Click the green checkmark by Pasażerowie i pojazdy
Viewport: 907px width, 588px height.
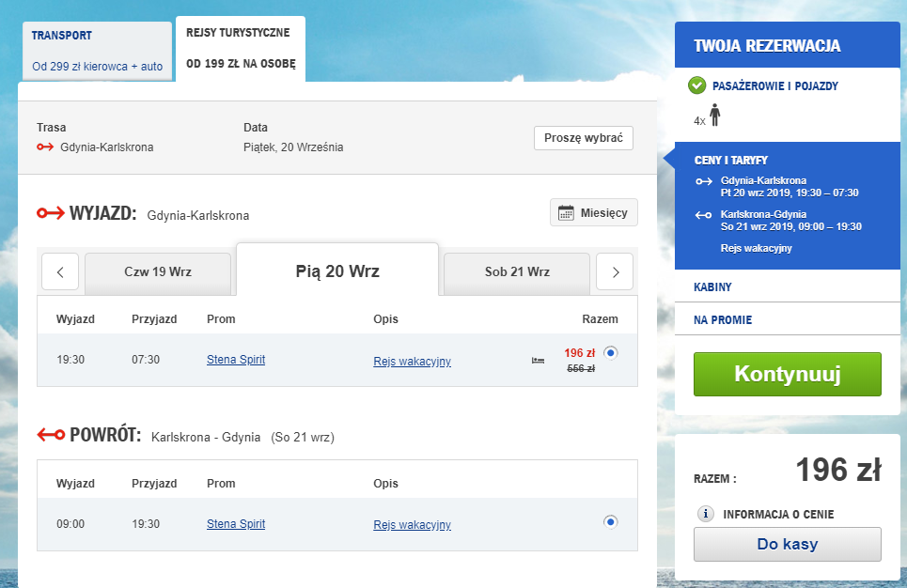697,85
